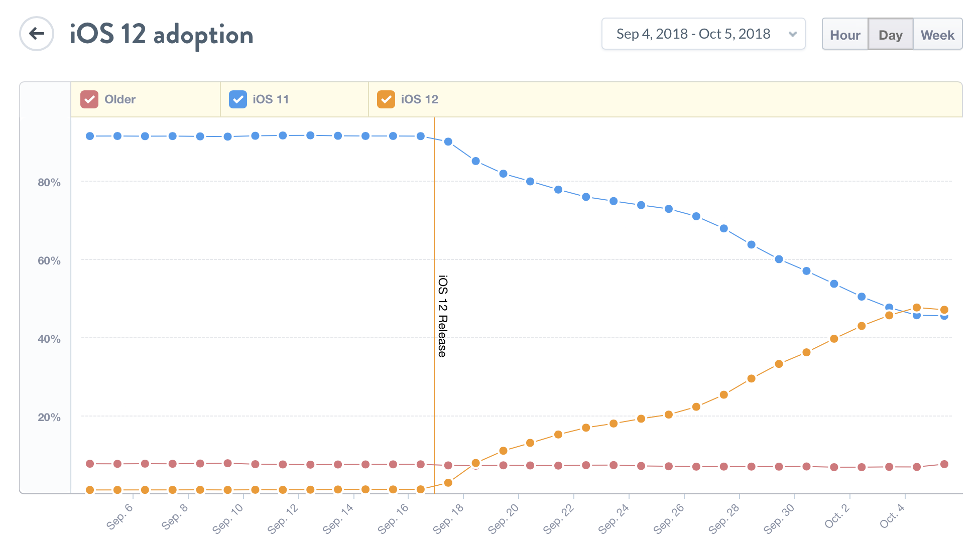980x548 pixels.
Task: Click the back arrow button
Action: click(37, 34)
